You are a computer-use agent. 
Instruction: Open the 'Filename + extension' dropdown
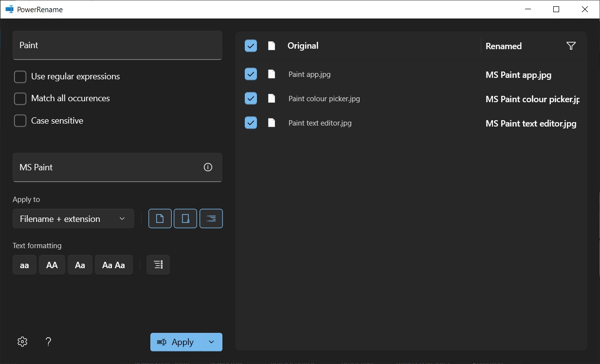[73, 219]
